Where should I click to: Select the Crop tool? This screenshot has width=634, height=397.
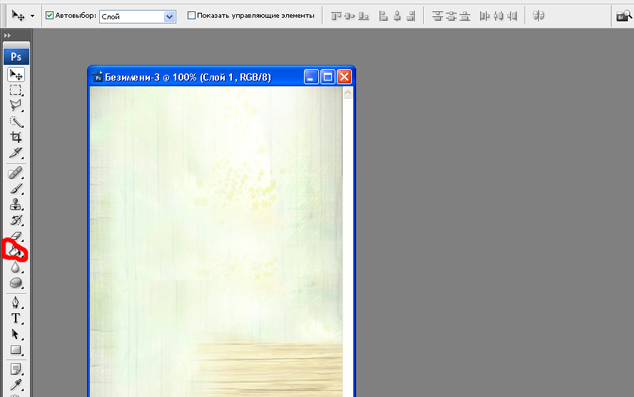(16, 137)
